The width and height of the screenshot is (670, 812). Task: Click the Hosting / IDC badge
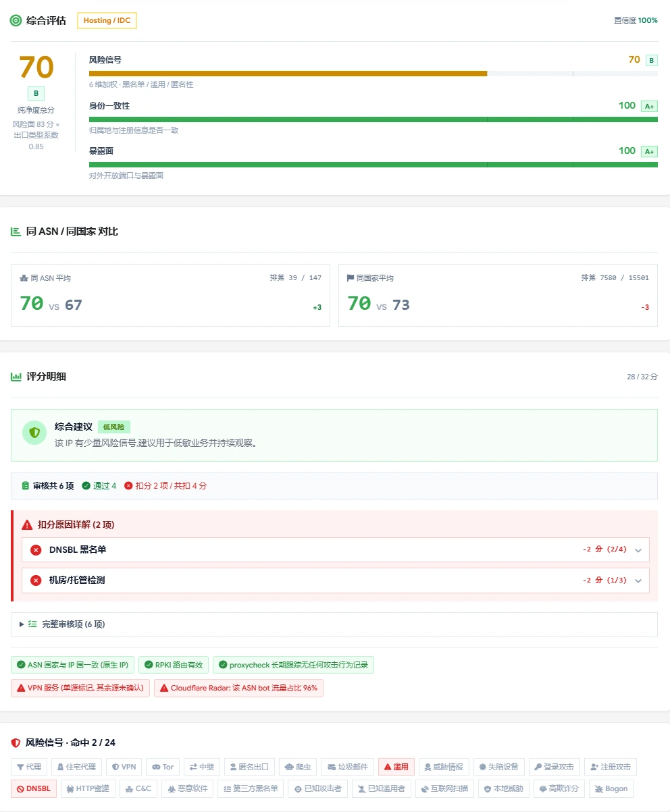[x=107, y=21]
